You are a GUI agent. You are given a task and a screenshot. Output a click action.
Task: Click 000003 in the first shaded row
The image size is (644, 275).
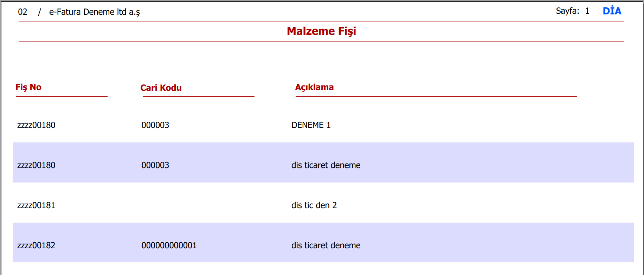[155, 165]
